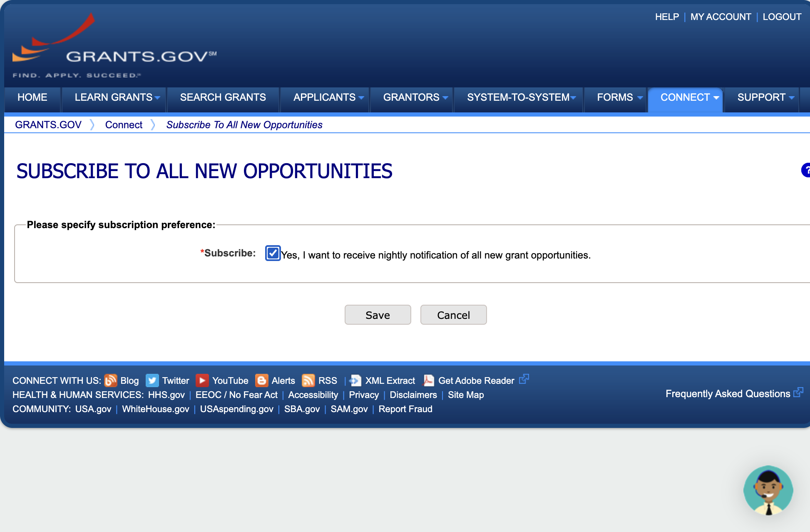Image resolution: width=810 pixels, height=532 pixels.
Task: Open the Accessibility footer link
Action: pyautogui.click(x=313, y=395)
